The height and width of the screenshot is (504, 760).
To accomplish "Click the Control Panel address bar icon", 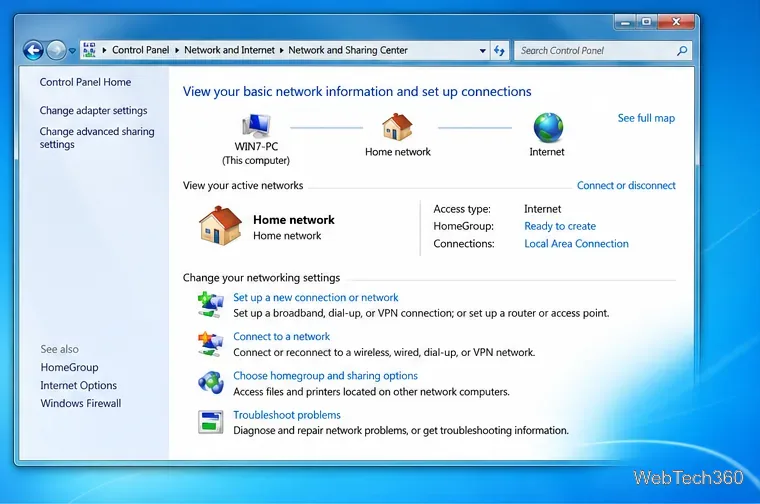I will 89,50.
